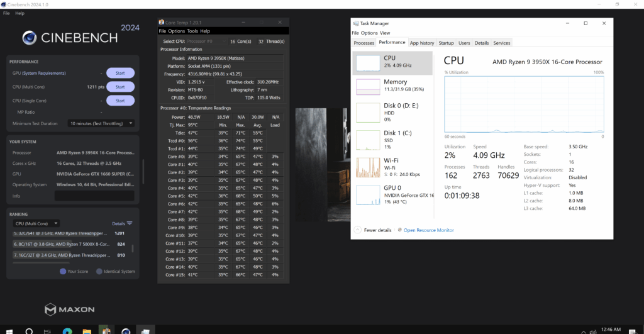Open Core Temp Tools menu
The height and width of the screenshot is (334, 644).
point(192,31)
